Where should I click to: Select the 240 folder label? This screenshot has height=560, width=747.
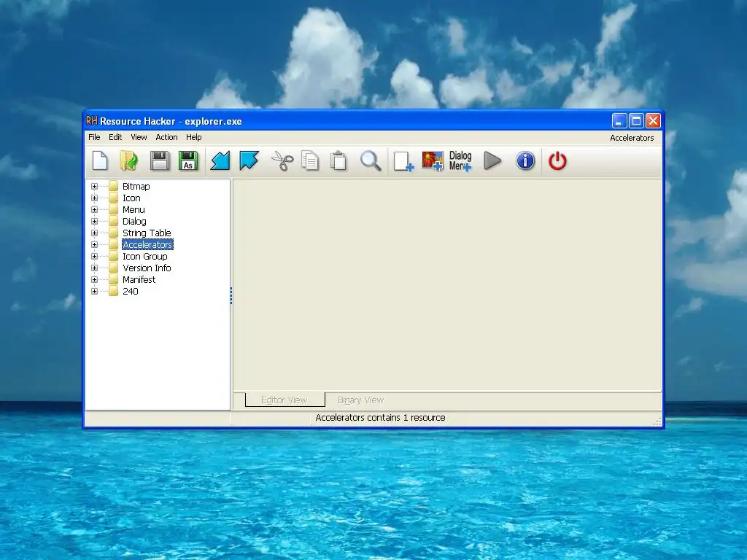[x=131, y=292]
